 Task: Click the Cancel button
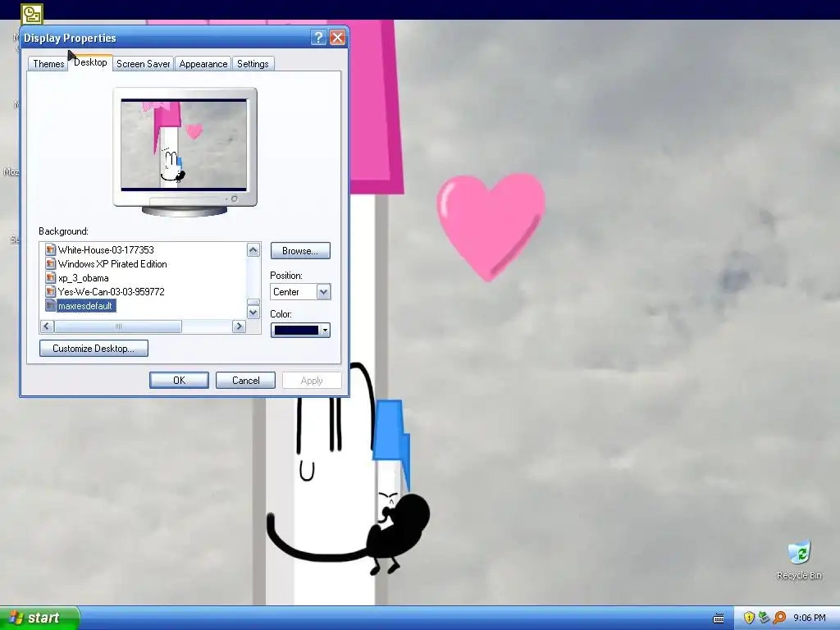point(245,381)
